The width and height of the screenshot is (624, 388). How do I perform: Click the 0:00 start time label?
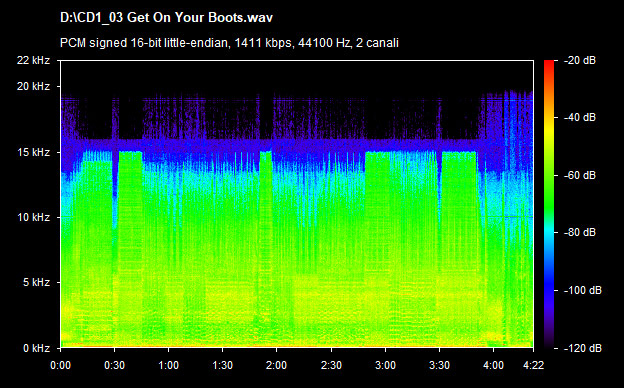[x=60, y=365]
